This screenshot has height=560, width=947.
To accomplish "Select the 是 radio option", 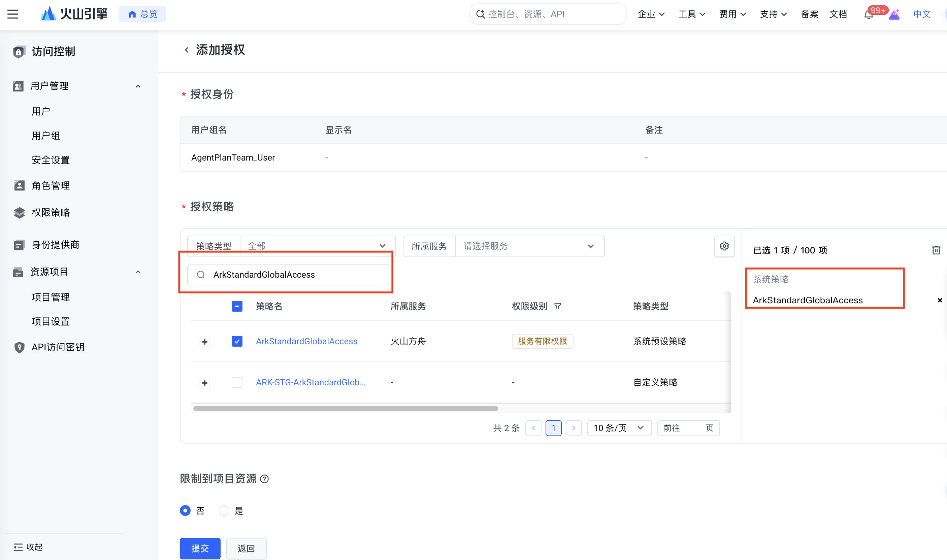I will pyautogui.click(x=224, y=511).
